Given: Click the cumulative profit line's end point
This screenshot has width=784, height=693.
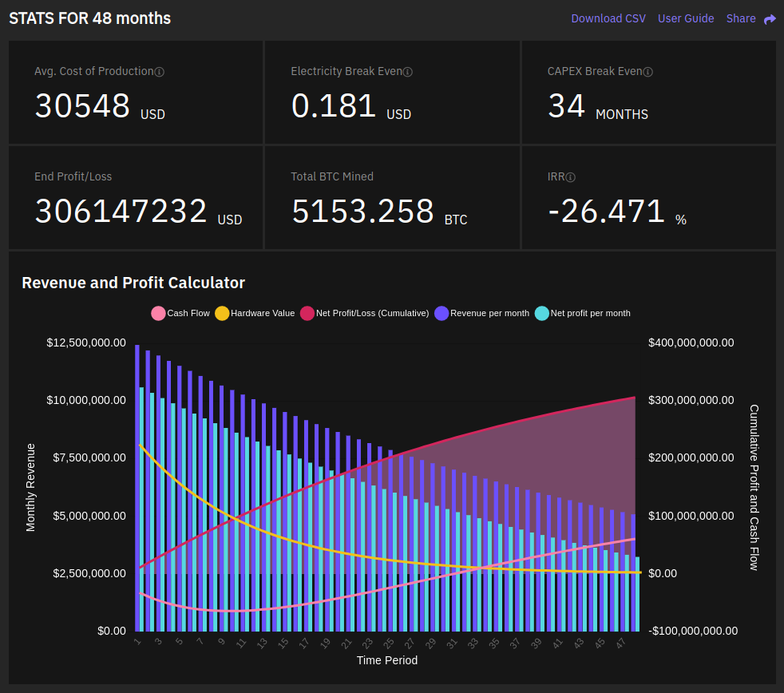Looking at the screenshot, I should click(634, 398).
